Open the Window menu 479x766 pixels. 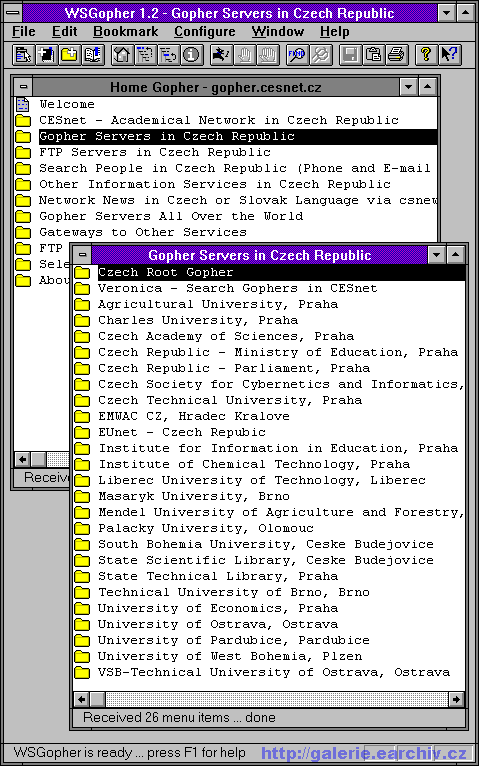[x=277, y=32]
